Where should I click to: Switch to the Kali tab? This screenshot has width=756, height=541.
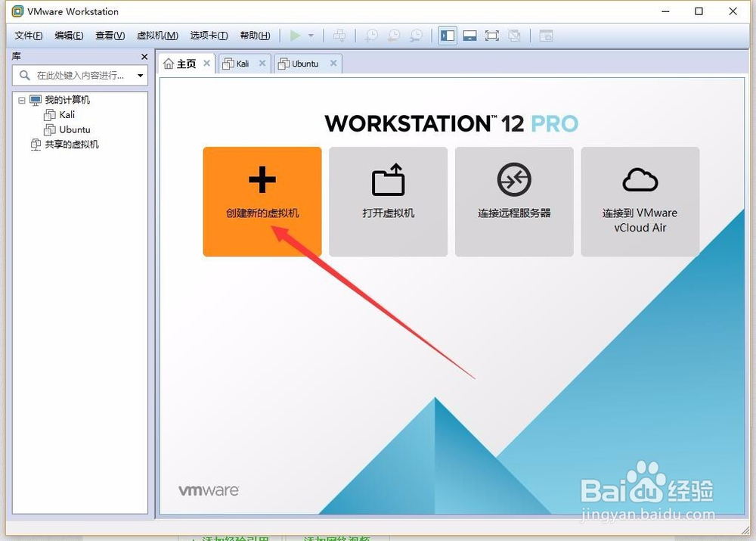(x=243, y=64)
